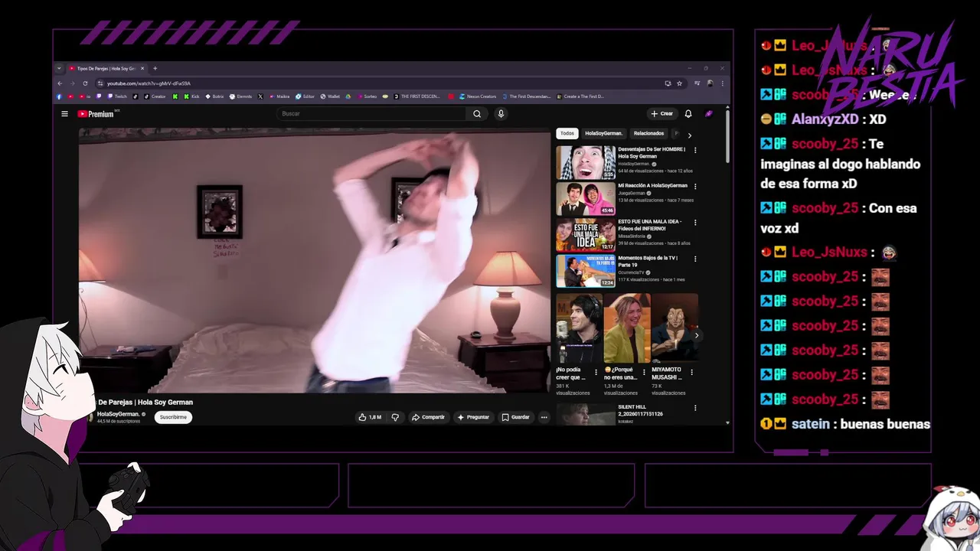Screen dimensions: 980x551
Task: Open the No podía creer que short
Action: 580,328
